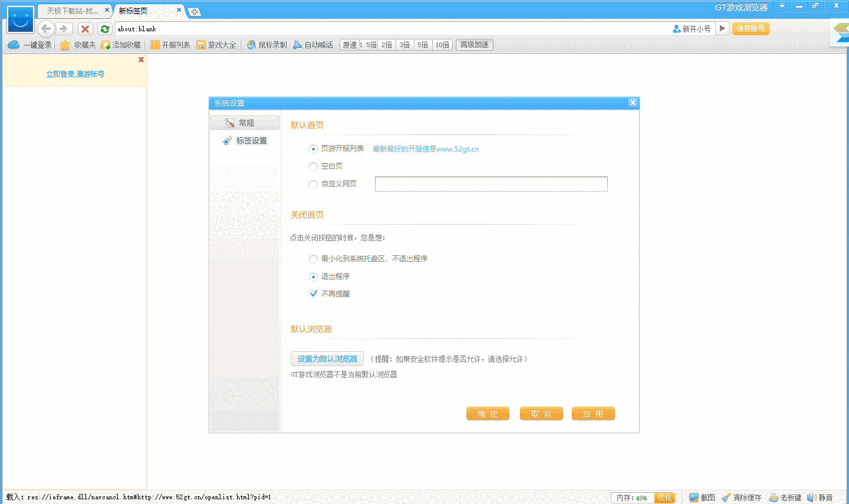The height and width of the screenshot is (504, 849).
Task: Click 设置为默认浏览器 button
Action: (327, 359)
